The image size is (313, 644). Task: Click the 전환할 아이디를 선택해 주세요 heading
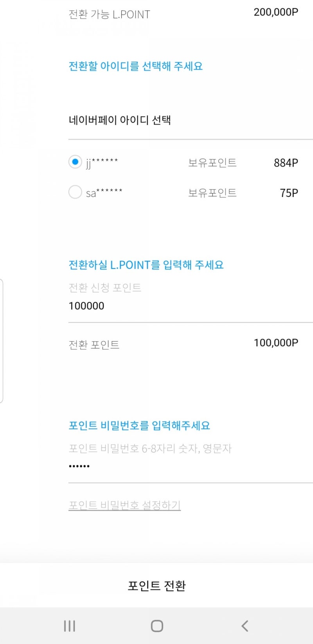pos(135,66)
